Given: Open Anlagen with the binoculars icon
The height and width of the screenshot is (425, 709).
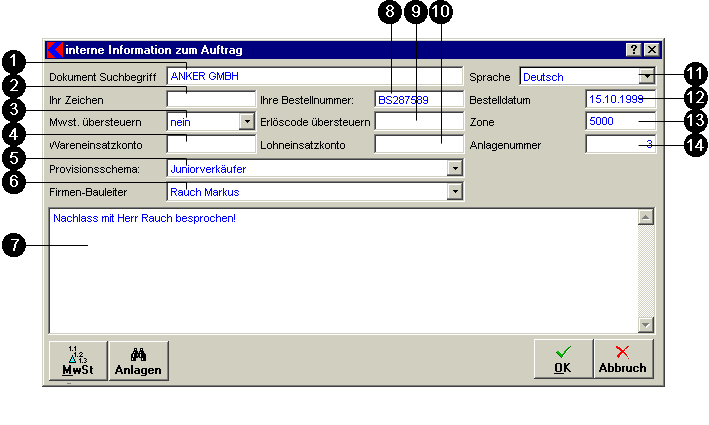Looking at the screenshot, I should (x=139, y=360).
